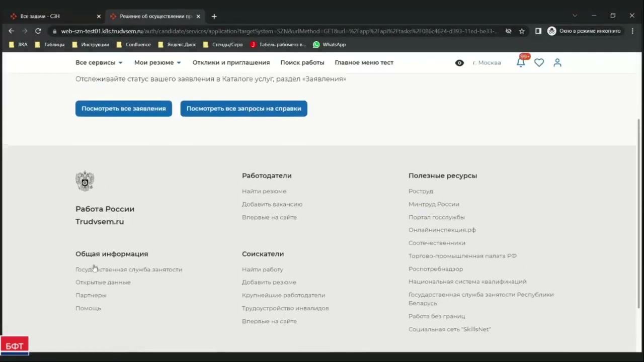Image resolution: width=644 pixels, height=362 pixels.
Task: Open 'Соотечественники' link
Action: pyautogui.click(x=437, y=243)
